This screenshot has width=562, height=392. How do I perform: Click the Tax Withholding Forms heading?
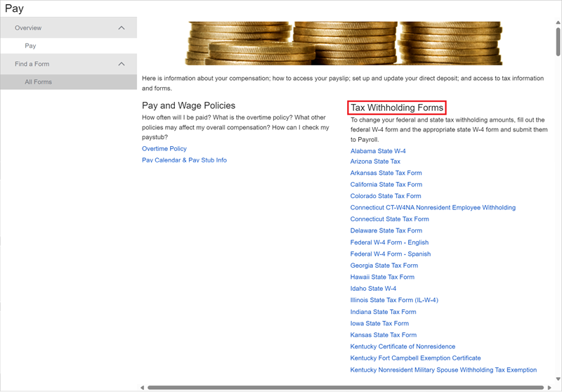(x=397, y=107)
